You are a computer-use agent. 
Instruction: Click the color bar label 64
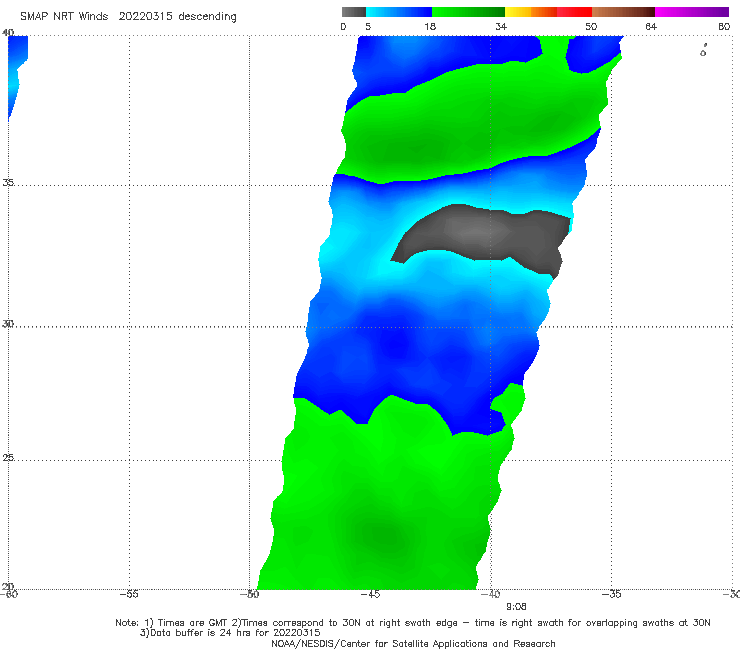pos(651,27)
